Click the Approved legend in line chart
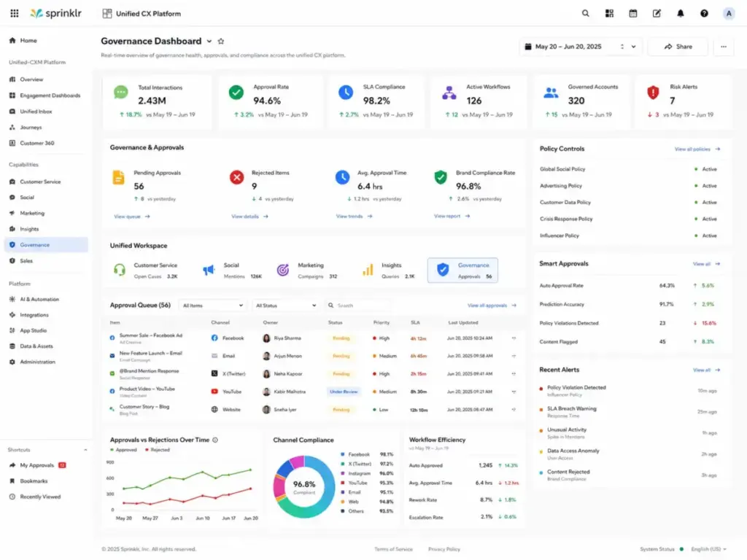 click(123, 450)
